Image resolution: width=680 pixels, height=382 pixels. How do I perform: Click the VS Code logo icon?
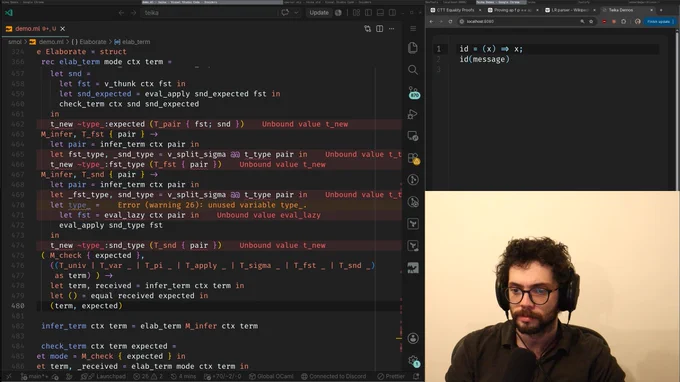tap(9, 13)
